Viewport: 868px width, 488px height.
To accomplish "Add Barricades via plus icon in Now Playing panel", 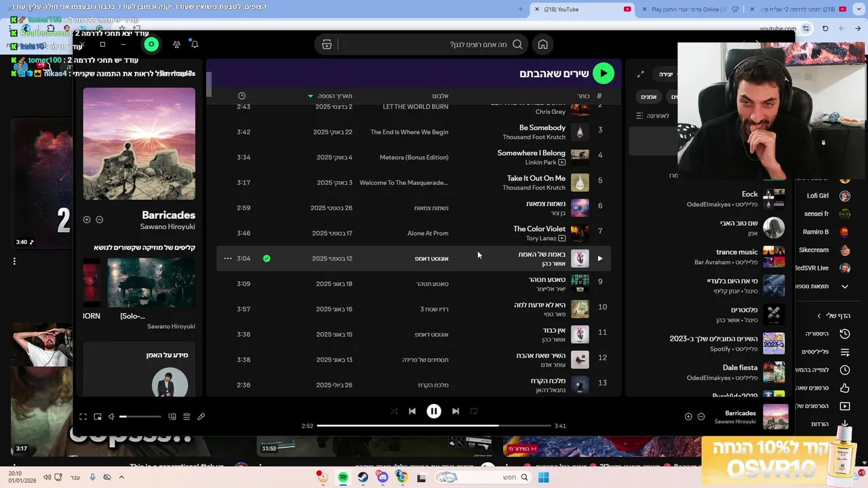I will click(87, 220).
